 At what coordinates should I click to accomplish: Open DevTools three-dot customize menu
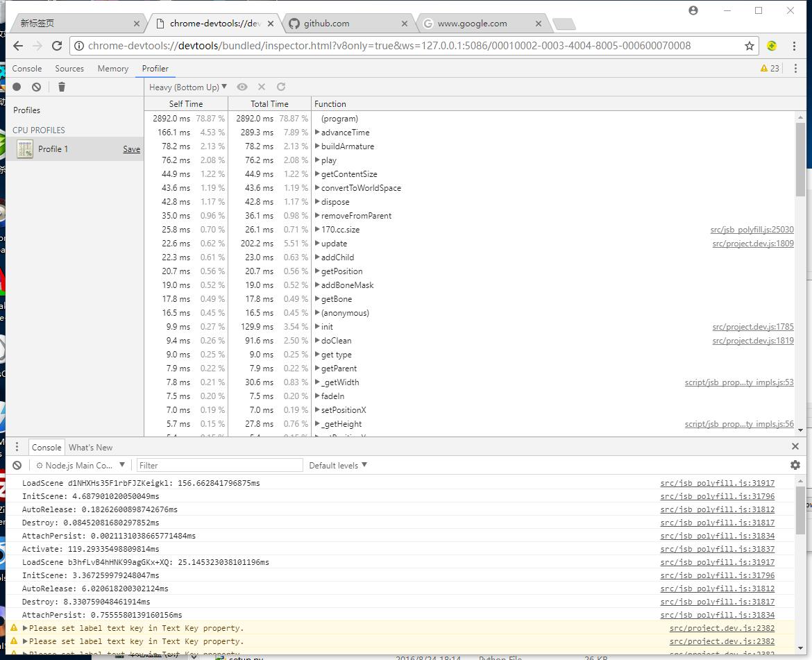click(x=795, y=69)
